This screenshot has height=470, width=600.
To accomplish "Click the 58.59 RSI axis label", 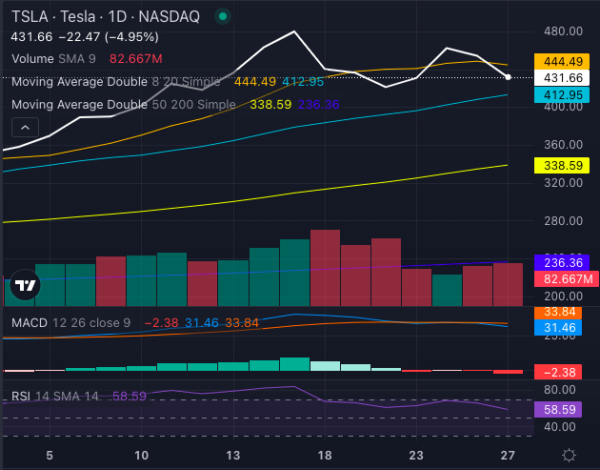I will pos(558,410).
